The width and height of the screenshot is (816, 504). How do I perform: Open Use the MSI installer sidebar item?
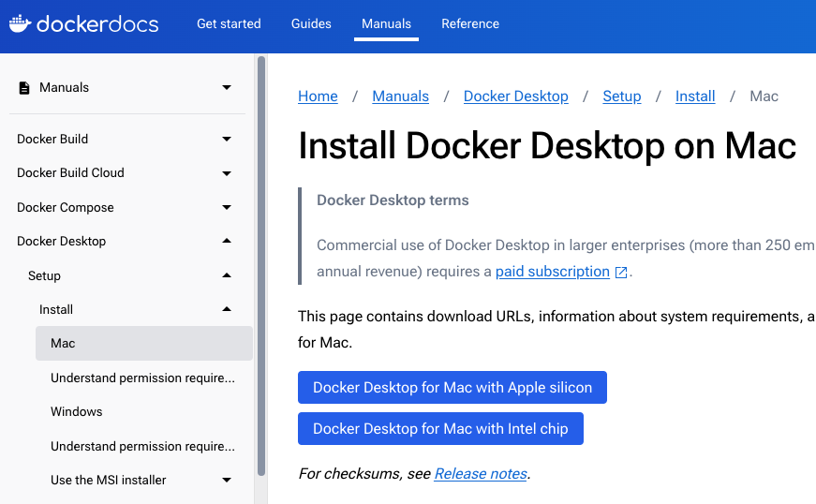[x=109, y=480]
